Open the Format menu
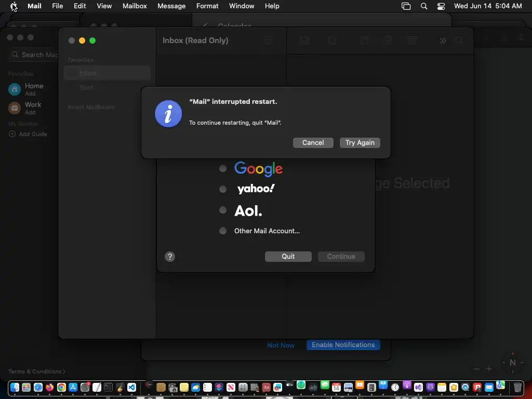Viewport: 532px width, 399px height. coord(207,6)
